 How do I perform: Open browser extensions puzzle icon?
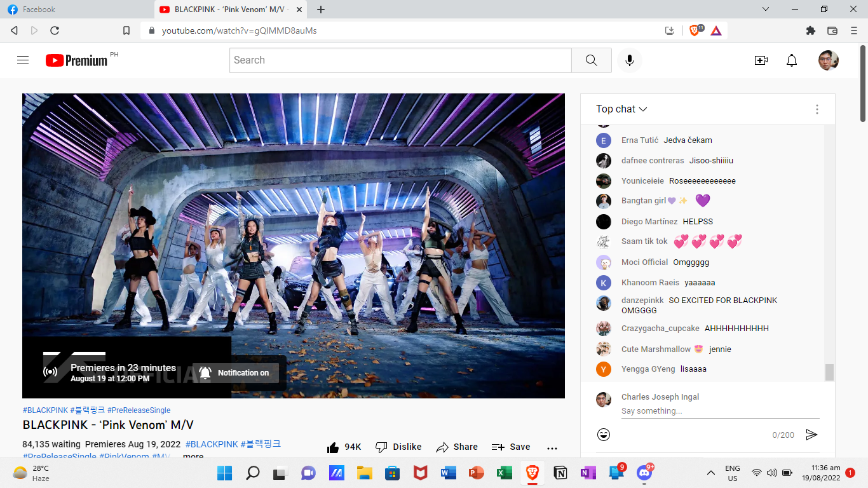pyautogui.click(x=810, y=30)
